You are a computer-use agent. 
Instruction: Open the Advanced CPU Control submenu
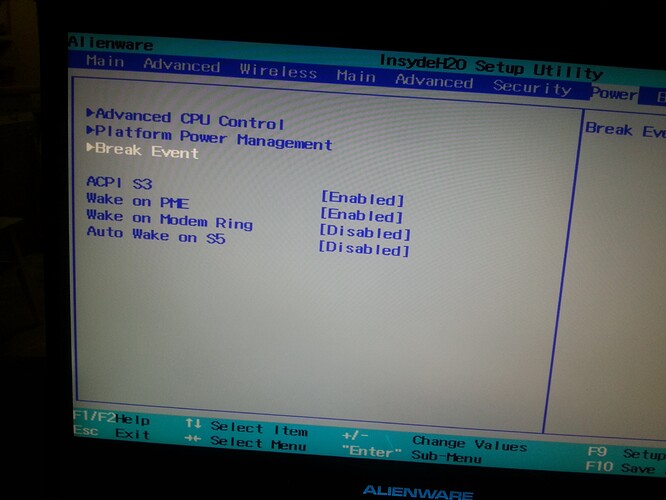pos(189,119)
